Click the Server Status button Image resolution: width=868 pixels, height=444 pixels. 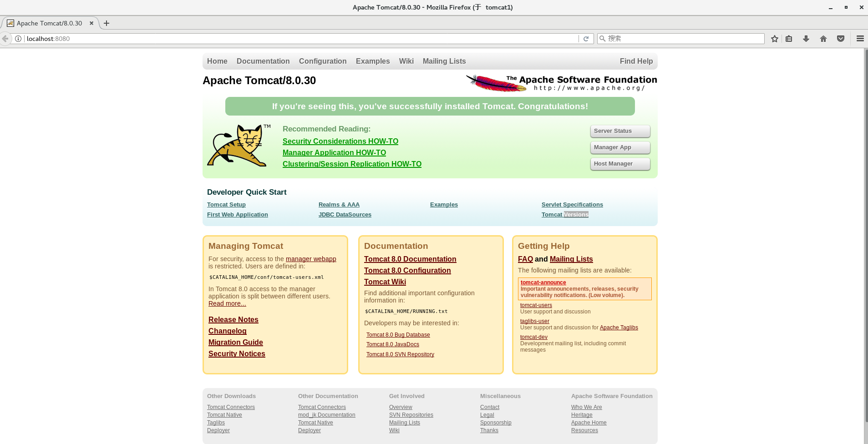point(620,131)
